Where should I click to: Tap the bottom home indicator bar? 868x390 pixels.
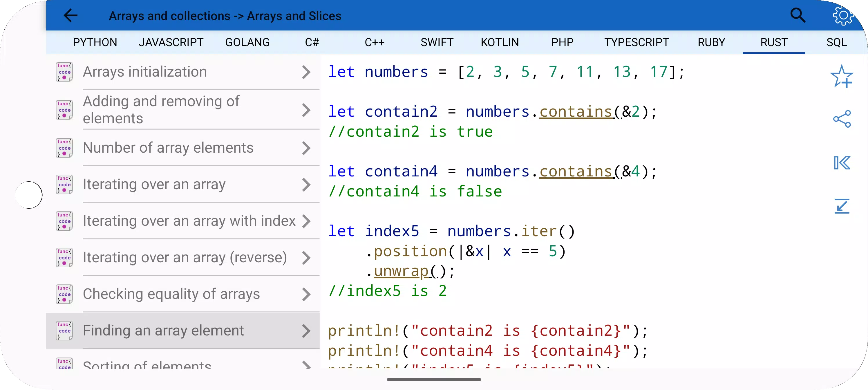point(434,380)
